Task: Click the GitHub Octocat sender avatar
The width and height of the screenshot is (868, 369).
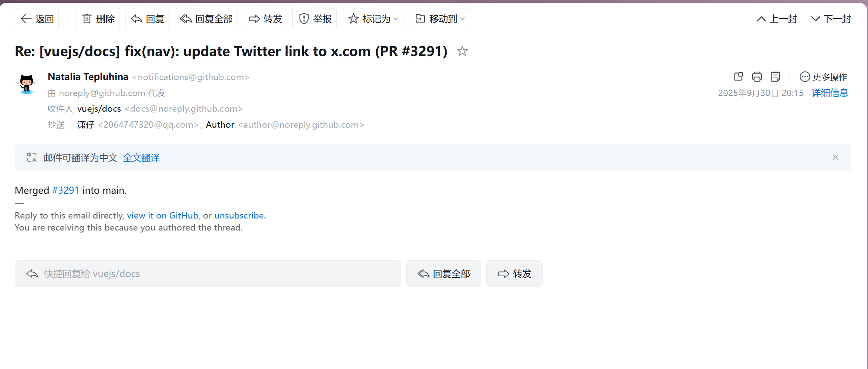Action: [27, 84]
